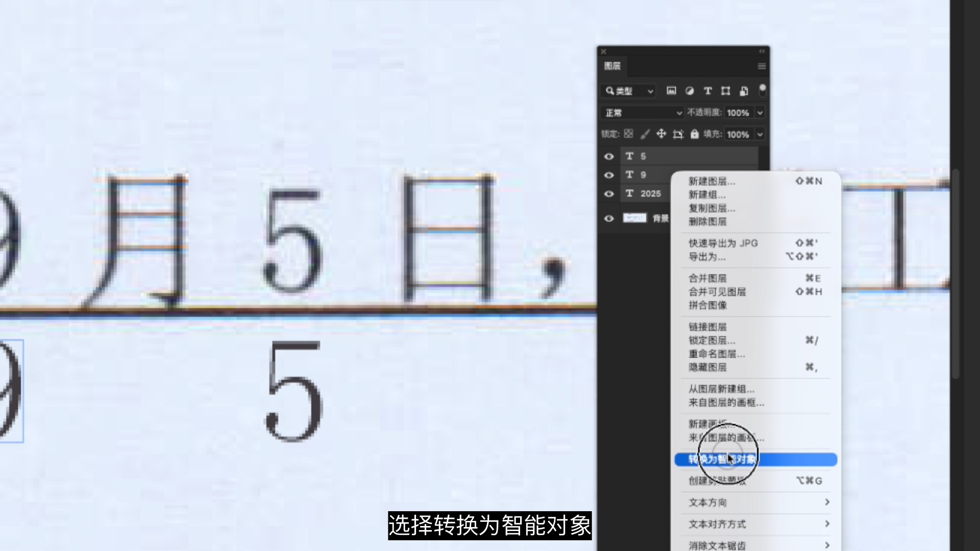Select the shape layers filter icon
The height and width of the screenshot is (551, 980).
coord(725,91)
